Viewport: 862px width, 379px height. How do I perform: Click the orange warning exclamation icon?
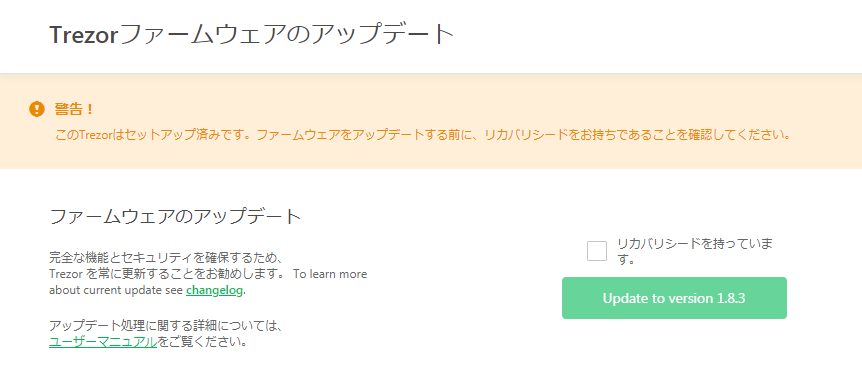click(36, 109)
